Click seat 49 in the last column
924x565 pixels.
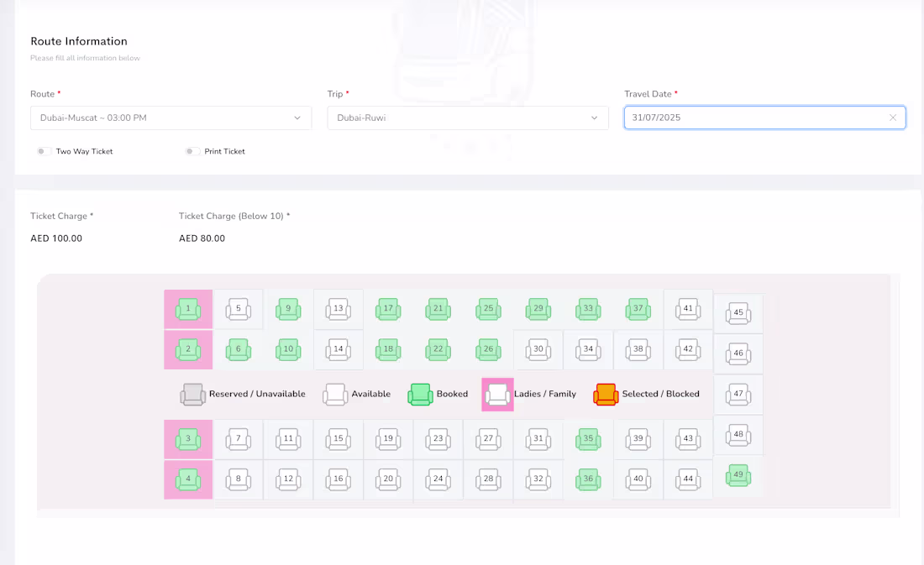coord(738,475)
